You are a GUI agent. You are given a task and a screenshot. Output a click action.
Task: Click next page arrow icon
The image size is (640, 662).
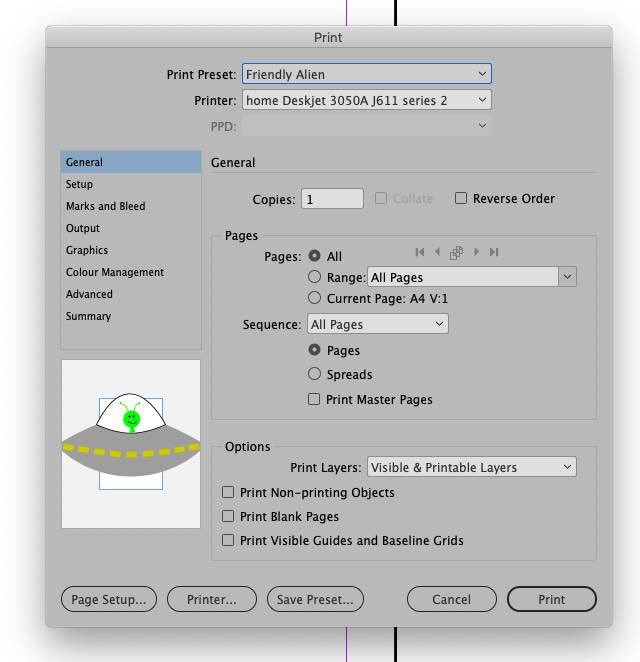(x=476, y=252)
